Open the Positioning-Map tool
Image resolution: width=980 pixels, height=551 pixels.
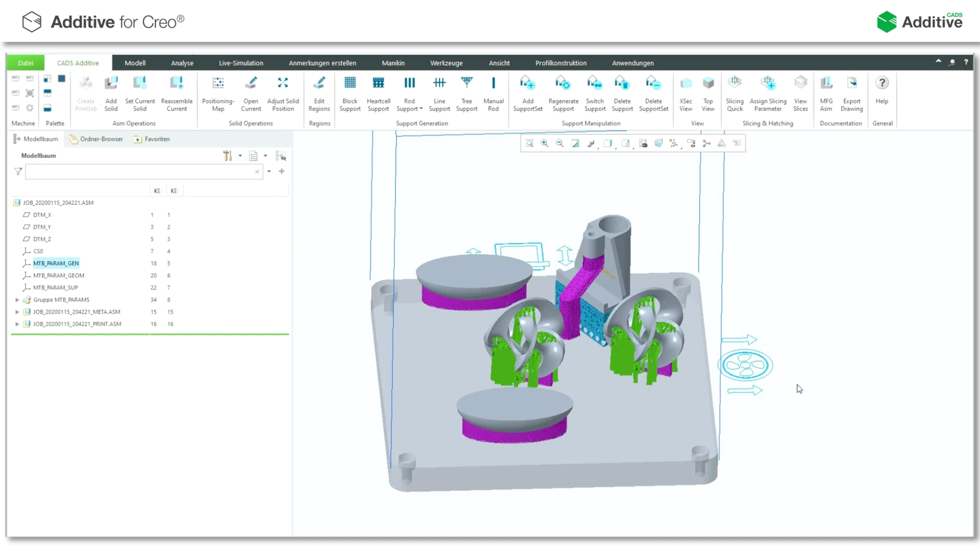(x=218, y=94)
